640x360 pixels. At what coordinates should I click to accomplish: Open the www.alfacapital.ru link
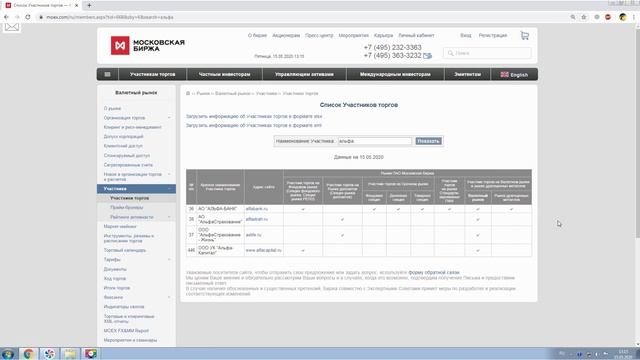pos(264,250)
